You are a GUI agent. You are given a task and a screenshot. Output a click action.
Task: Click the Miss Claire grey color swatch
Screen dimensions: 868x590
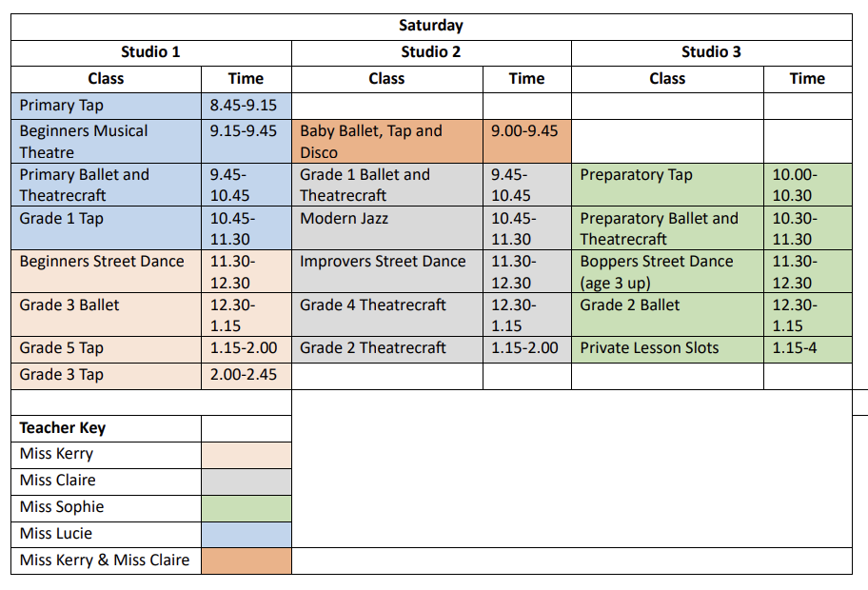coord(246,481)
